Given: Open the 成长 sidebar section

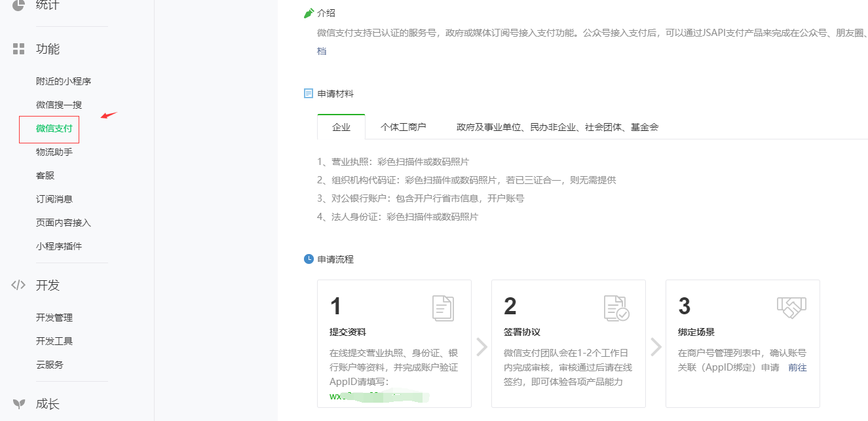Looking at the screenshot, I should coord(48,404).
